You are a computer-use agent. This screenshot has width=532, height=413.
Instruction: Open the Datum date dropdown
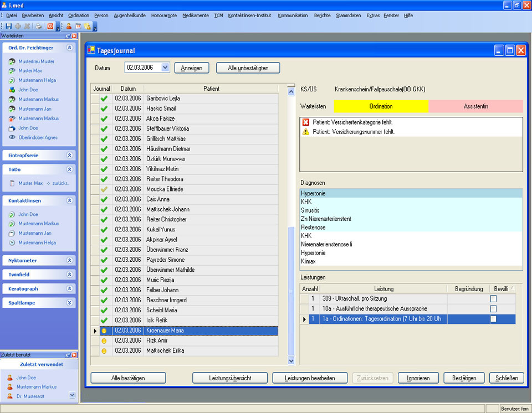pyautogui.click(x=165, y=68)
